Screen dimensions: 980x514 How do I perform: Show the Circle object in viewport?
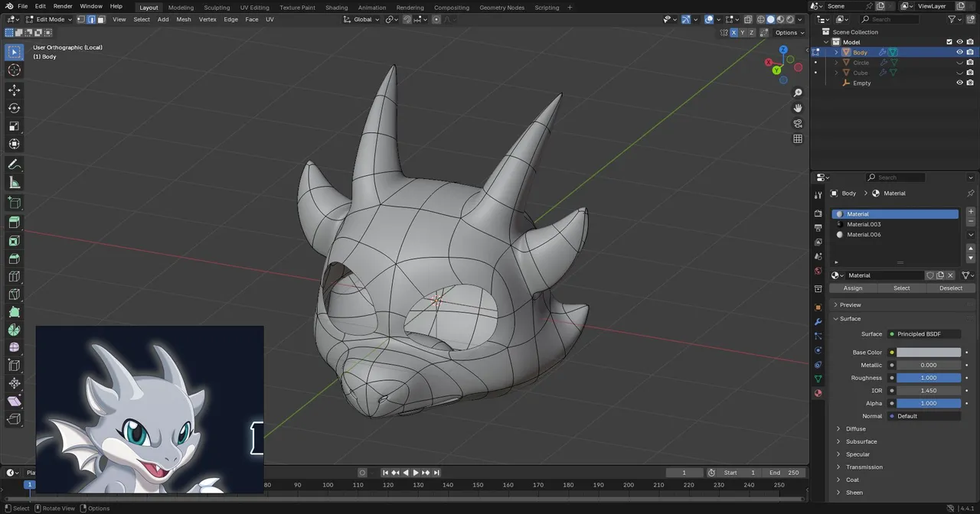[959, 63]
